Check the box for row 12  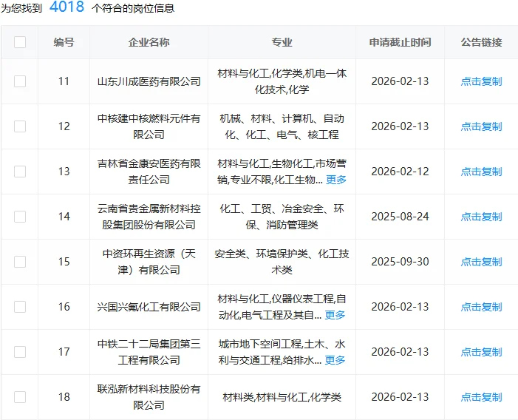tap(20, 126)
